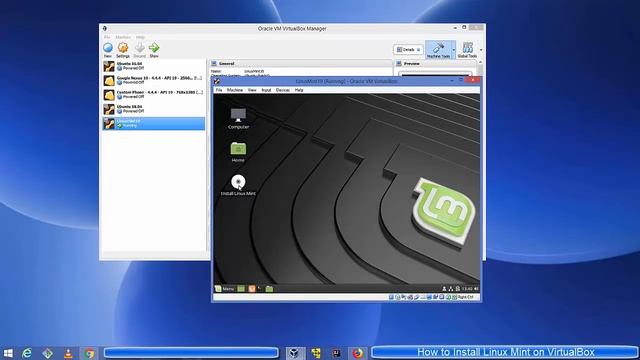This screenshot has height=360, width=640.
Task: Select the Custom Phone virtual machine
Action: pos(154,95)
